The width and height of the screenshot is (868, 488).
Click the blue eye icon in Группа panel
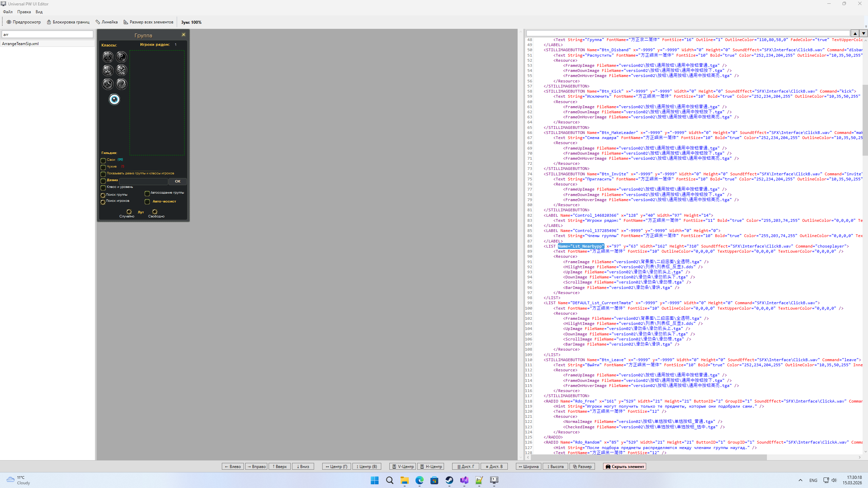click(x=114, y=99)
